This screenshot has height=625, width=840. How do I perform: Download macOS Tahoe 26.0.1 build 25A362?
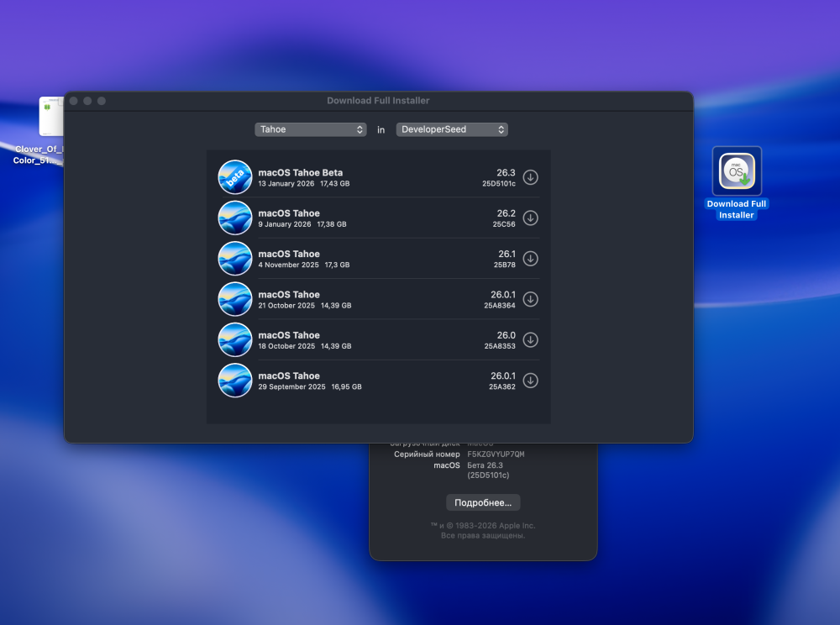pyautogui.click(x=530, y=381)
